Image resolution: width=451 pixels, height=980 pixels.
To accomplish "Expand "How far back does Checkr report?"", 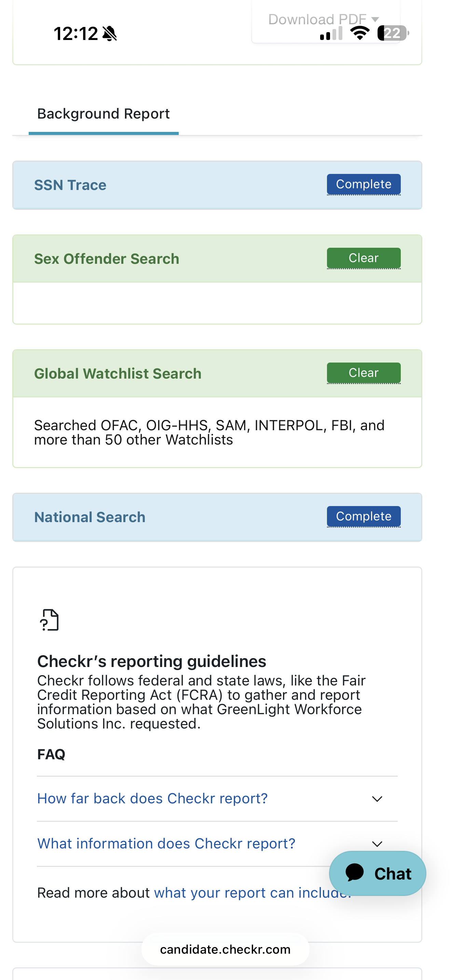I will [x=152, y=799].
